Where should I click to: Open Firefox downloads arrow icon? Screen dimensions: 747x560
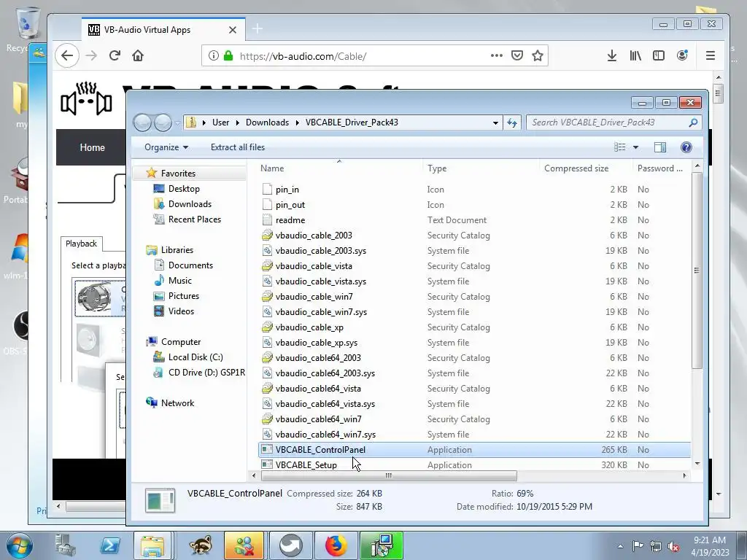tap(612, 55)
